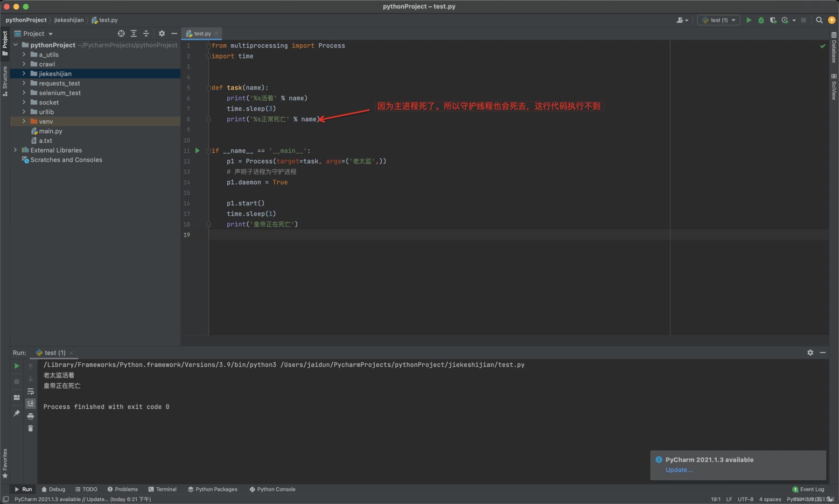
Task: Open main.py in the project tree
Action: [50, 131]
